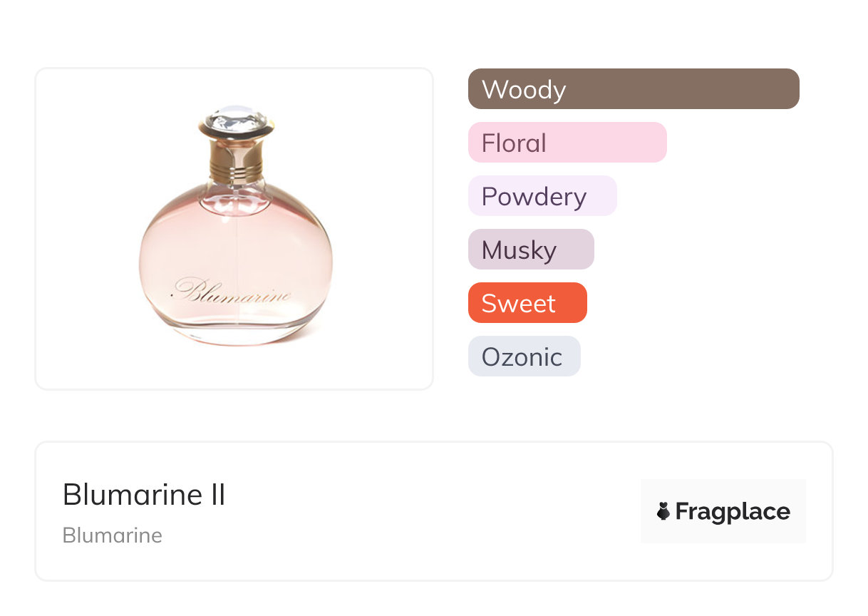
Task: Click the Fragplace wordmark text
Action: click(x=733, y=511)
